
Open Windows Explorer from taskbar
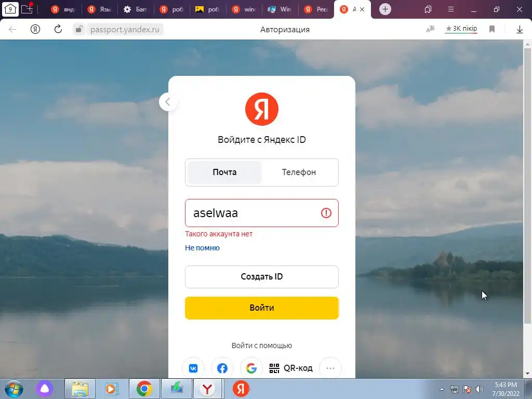(x=80, y=389)
